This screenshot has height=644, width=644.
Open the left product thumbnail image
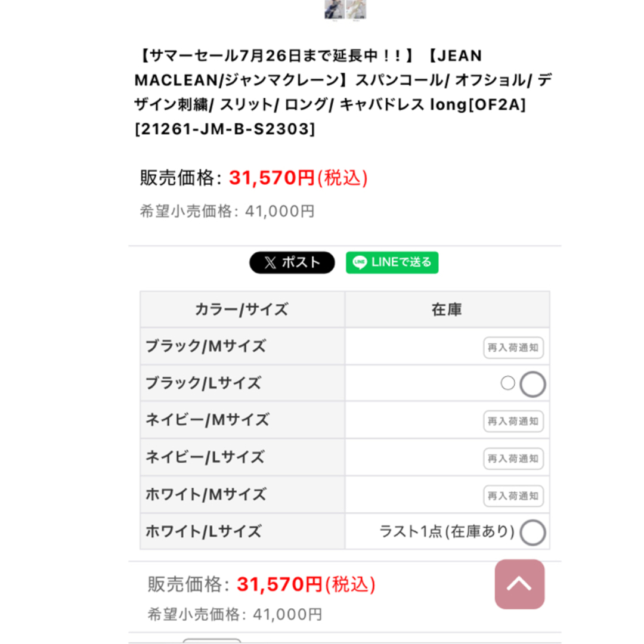[335, 10]
